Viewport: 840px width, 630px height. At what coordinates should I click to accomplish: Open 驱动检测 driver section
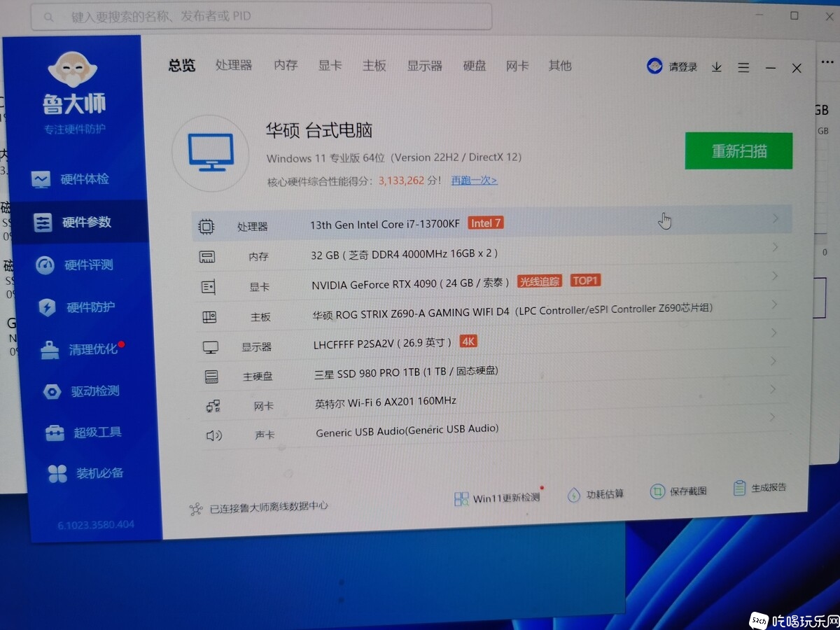pyautogui.click(x=81, y=391)
